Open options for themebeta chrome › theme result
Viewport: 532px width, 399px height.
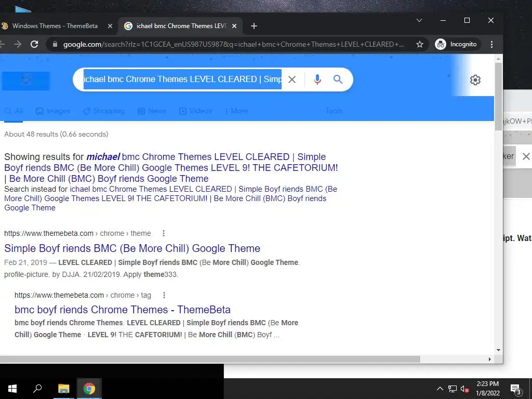[164, 233]
